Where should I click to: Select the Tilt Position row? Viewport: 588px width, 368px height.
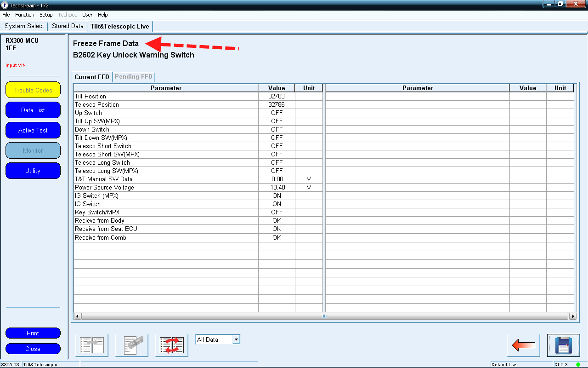tap(198, 96)
